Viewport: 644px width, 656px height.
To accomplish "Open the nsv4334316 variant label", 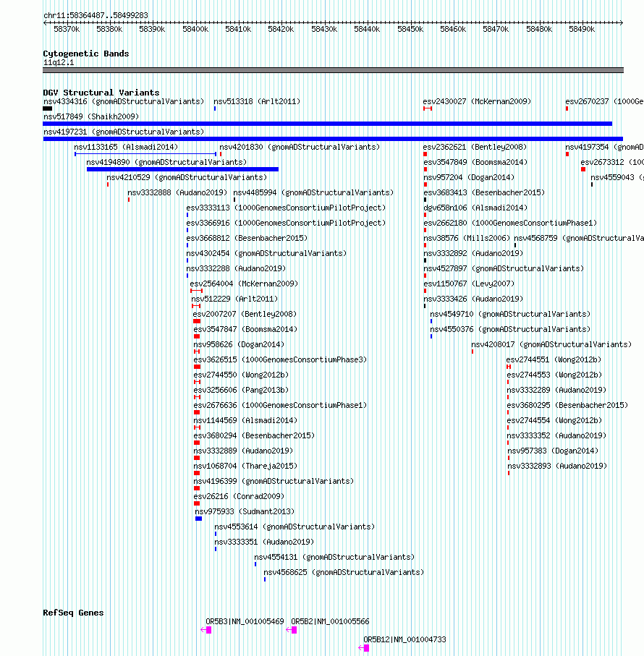I will (124, 102).
